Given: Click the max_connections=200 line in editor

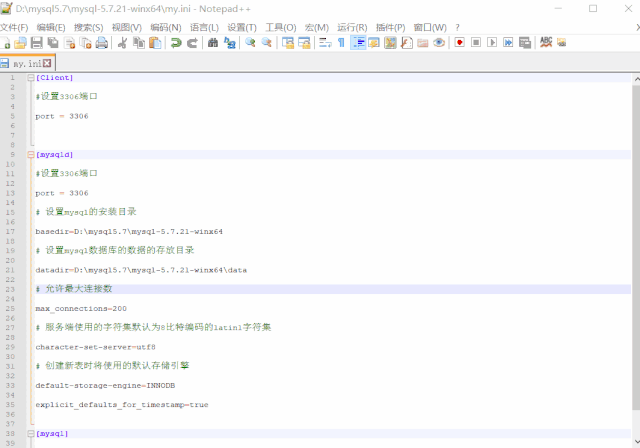Looking at the screenshot, I should [x=81, y=309].
